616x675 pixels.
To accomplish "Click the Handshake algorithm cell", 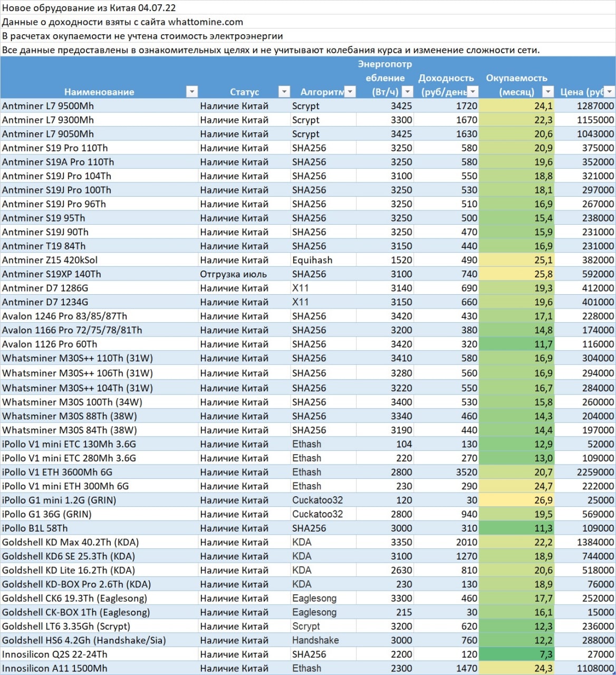I will 315,640.
